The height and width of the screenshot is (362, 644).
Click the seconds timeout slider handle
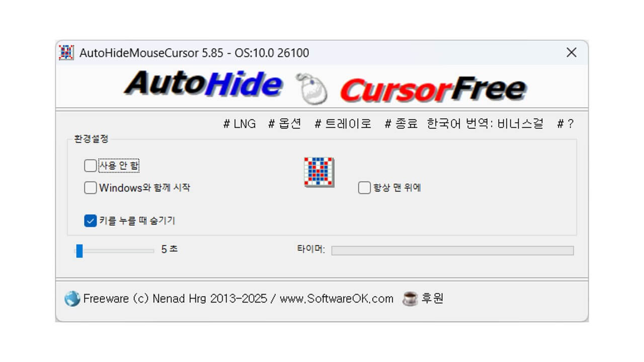[79, 250]
